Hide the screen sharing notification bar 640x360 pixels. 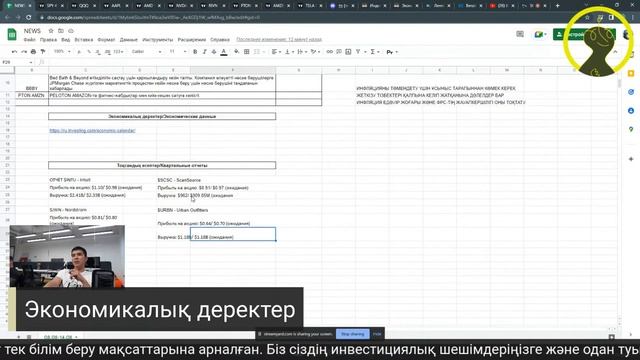[377, 334]
